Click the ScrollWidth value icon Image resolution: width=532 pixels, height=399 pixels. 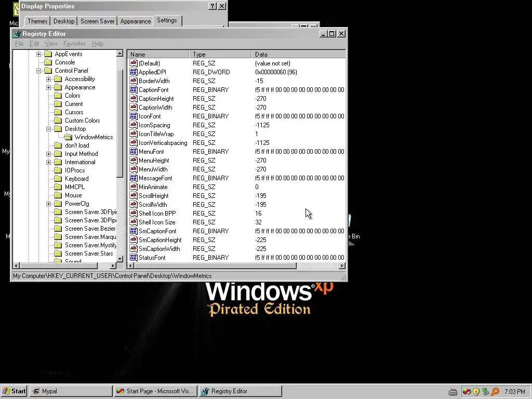134,204
